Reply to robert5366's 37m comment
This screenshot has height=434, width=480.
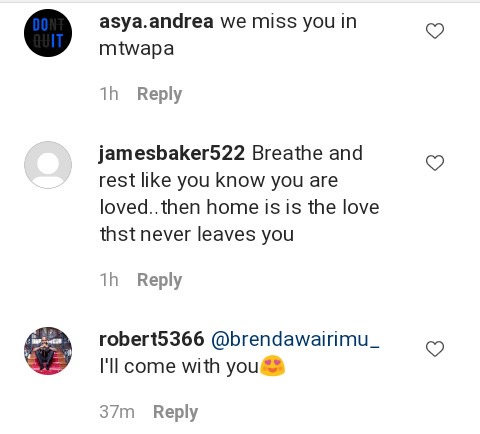tap(175, 412)
